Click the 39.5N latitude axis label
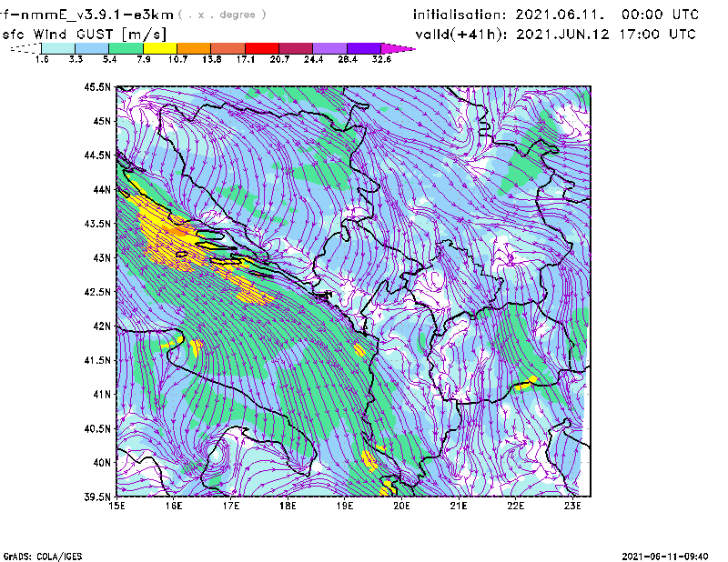Image resolution: width=728 pixels, height=562 pixels. (97, 497)
